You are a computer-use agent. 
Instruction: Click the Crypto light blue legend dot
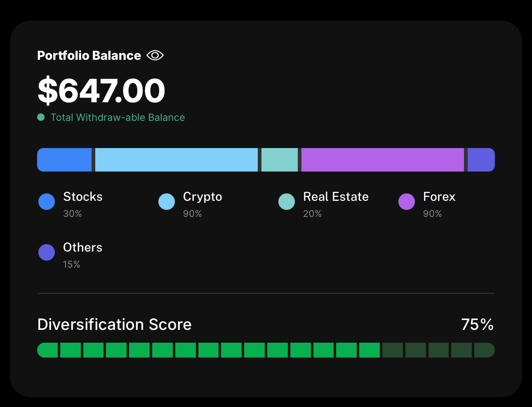point(167,202)
